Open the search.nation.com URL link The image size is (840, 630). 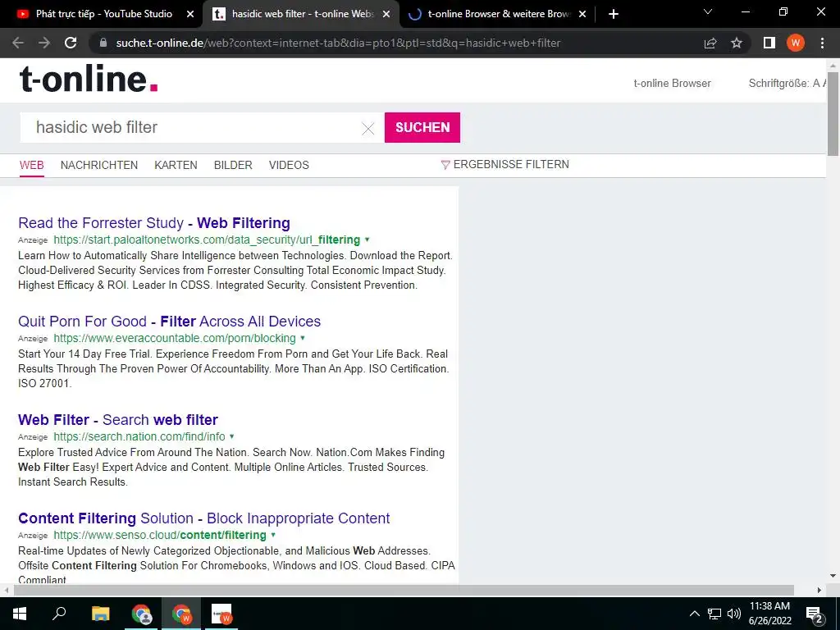pyautogui.click(x=139, y=436)
